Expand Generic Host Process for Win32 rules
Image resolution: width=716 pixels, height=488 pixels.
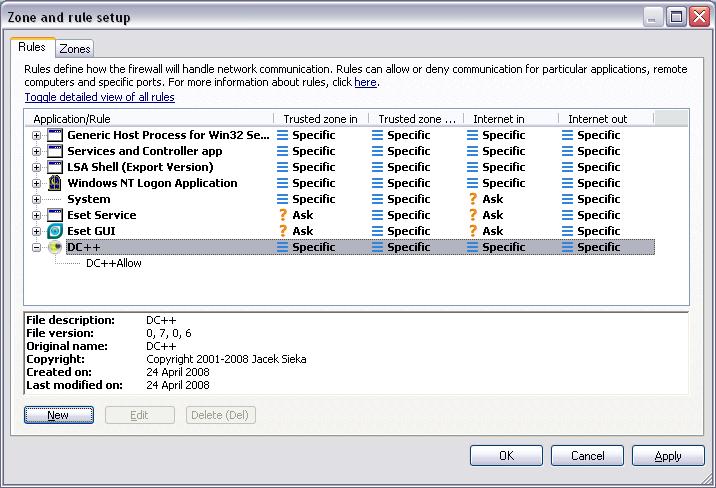coord(36,136)
